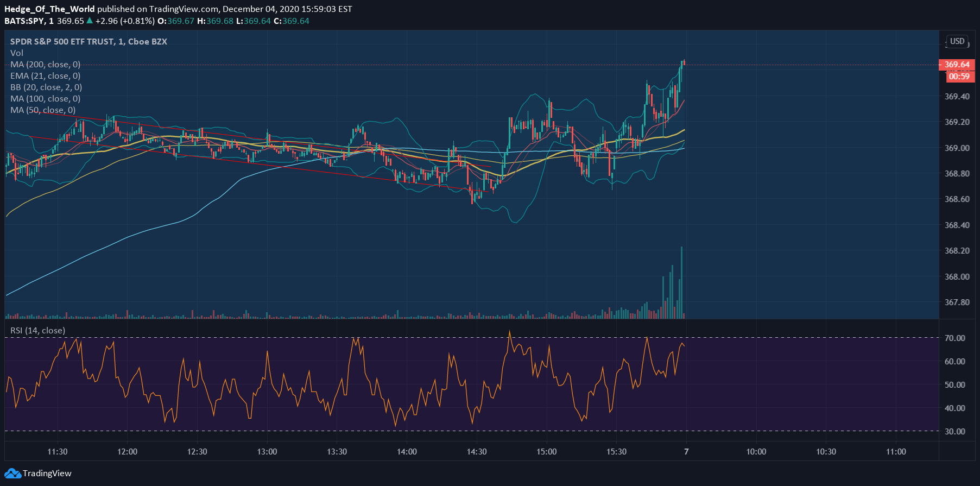Viewport: 980px width, 486px height.
Task: Click the 11:30 time axis label
Action: click(x=58, y=452)
